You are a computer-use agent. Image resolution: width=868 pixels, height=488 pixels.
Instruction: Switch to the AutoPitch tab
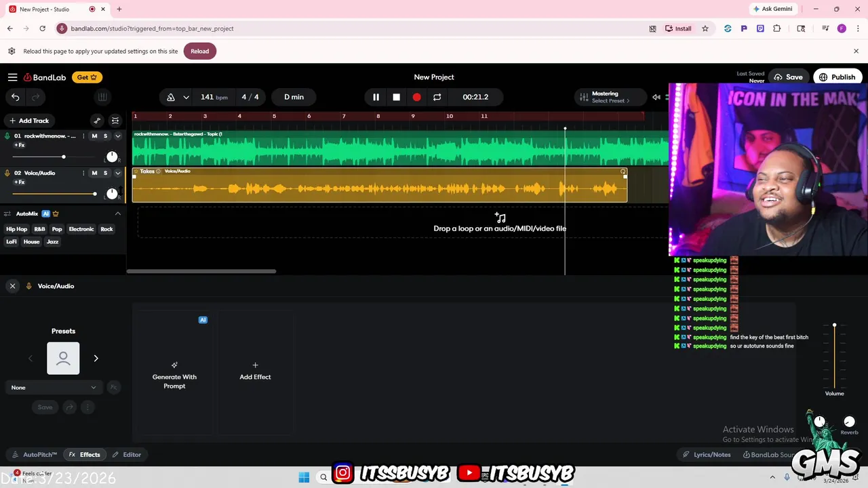[x=35, y=455]
